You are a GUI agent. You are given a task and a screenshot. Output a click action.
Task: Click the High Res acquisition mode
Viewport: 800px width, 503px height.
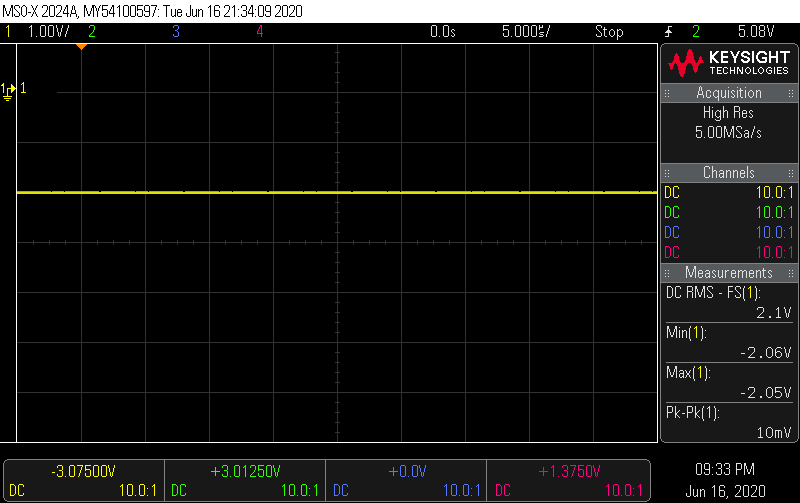[728, 113]
